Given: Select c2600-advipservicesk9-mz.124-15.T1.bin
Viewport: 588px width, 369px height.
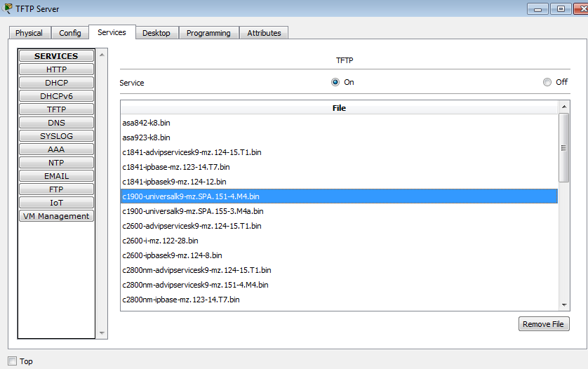Looking at the screenshot, I should pyautogui.click(x=339, y=226).
